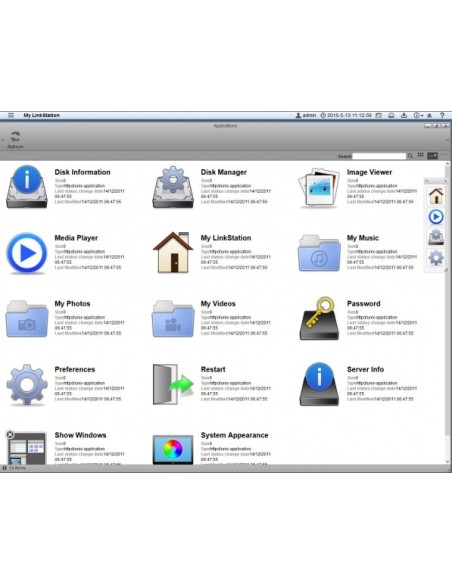Open the My Music folder icon
452x584 pixels.
point(319,253)
